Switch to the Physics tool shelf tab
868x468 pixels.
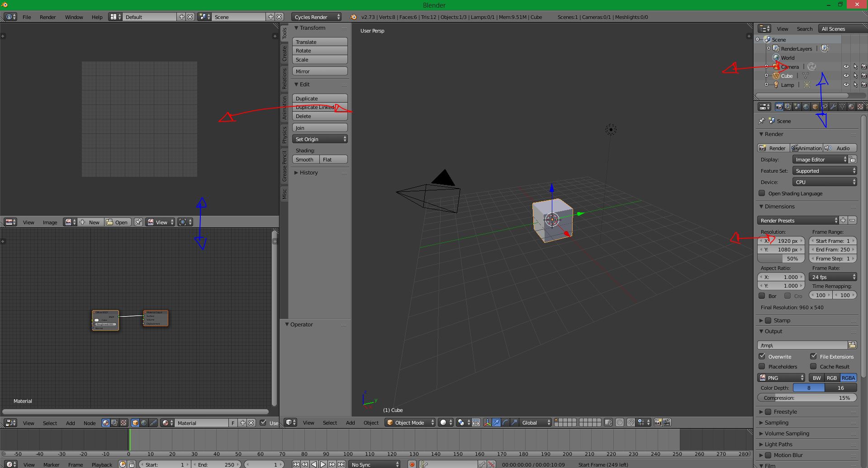(285, 135)
